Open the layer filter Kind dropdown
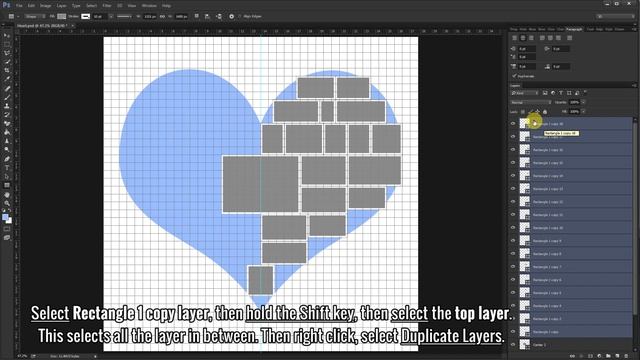This screenshot has height=360, width=640. (525, 93)
